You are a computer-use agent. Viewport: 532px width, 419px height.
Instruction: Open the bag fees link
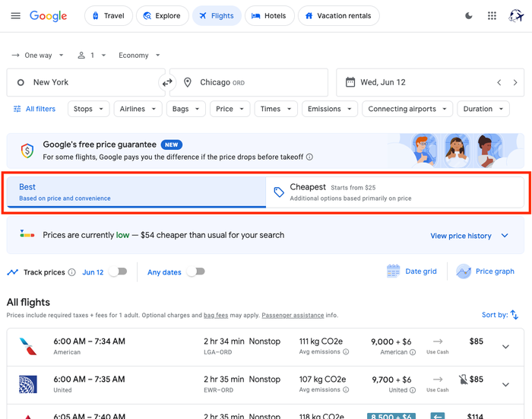(x=216, y=315)
